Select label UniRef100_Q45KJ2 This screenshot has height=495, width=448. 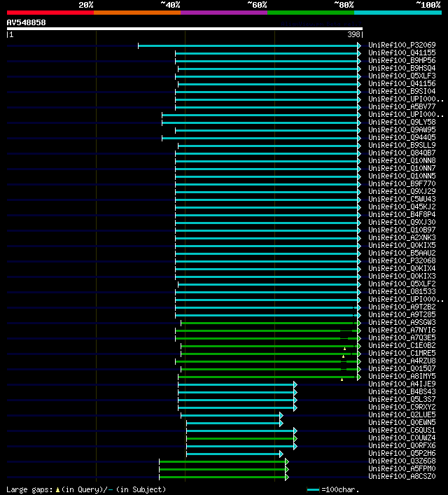[x=402, y=207]
